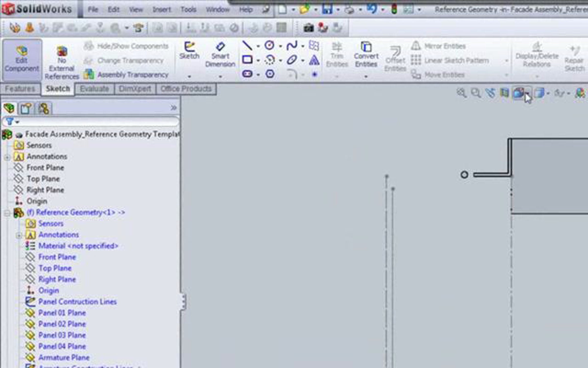The width and height of the screenshot is (588, 368).
Task: Expand the top-level Annotations folder
Action: pyautogui.click(x=7, y=157)
